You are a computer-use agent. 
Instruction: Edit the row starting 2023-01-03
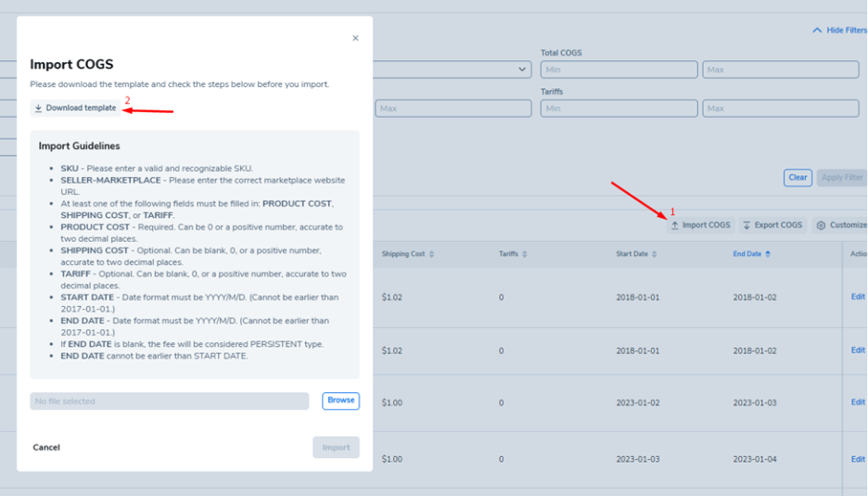point(858,459)
